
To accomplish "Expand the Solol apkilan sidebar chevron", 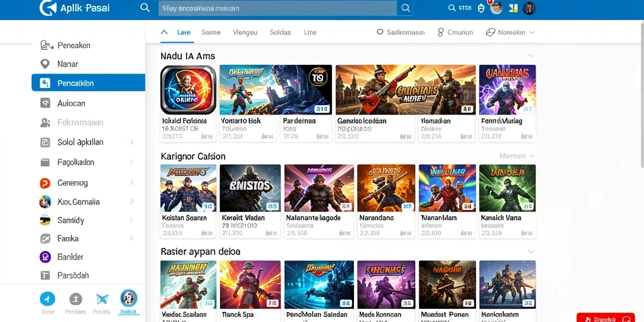I will (x=131, y=142).
